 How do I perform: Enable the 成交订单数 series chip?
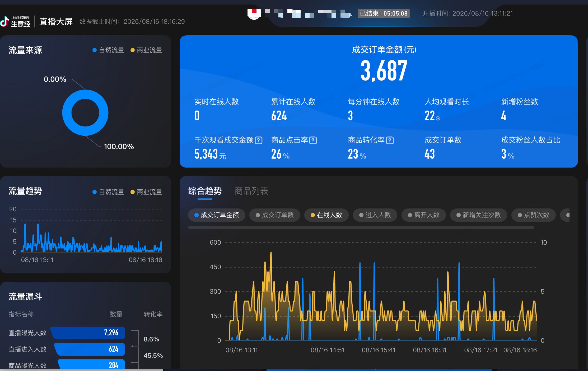click(x=275, y=215)
